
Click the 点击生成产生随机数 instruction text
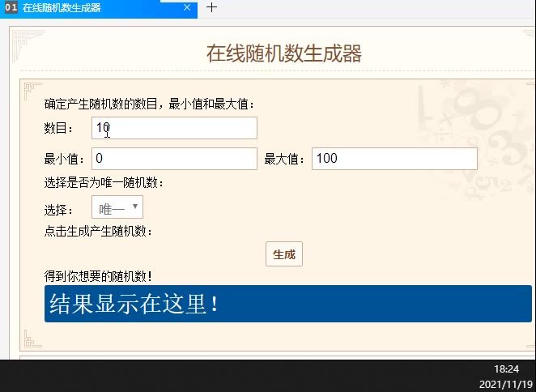[98, 232]
